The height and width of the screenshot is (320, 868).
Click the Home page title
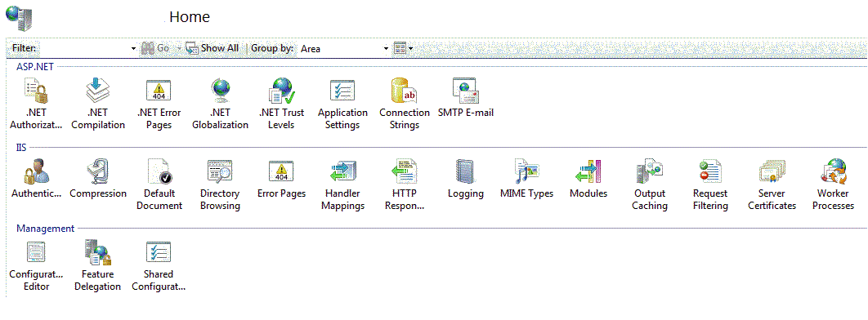[190, 16]
